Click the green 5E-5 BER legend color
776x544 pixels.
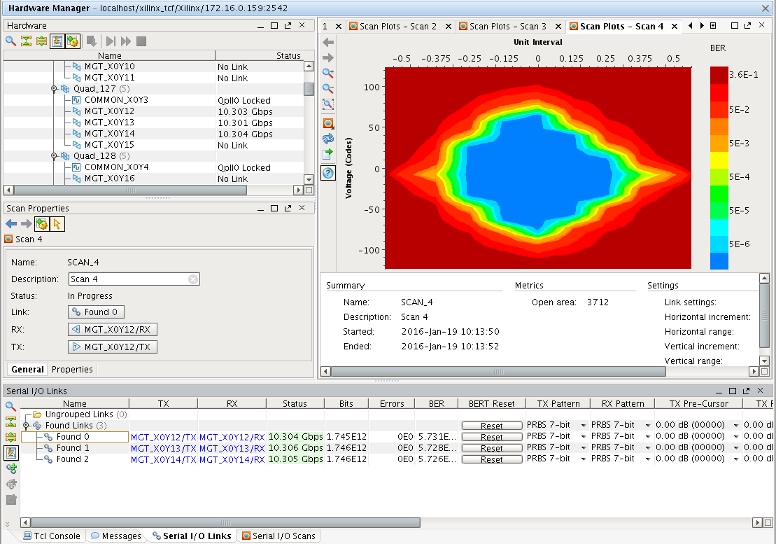click(x=719, y=210)
